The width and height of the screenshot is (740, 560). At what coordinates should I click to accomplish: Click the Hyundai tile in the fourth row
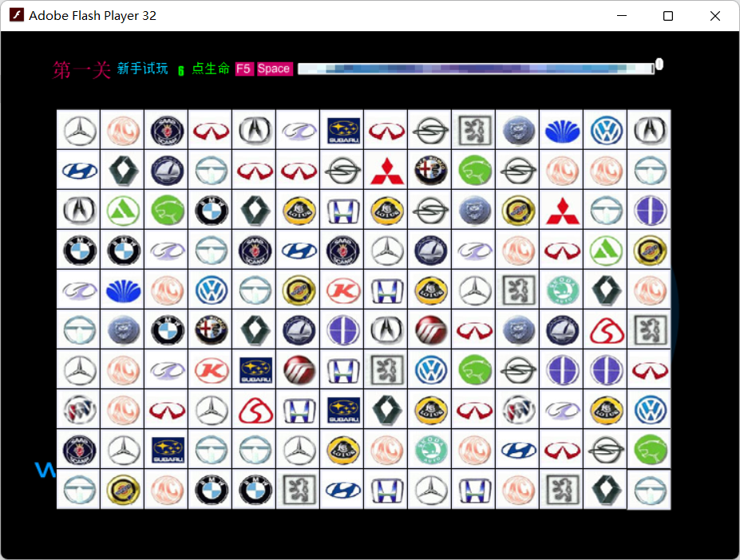299,250
